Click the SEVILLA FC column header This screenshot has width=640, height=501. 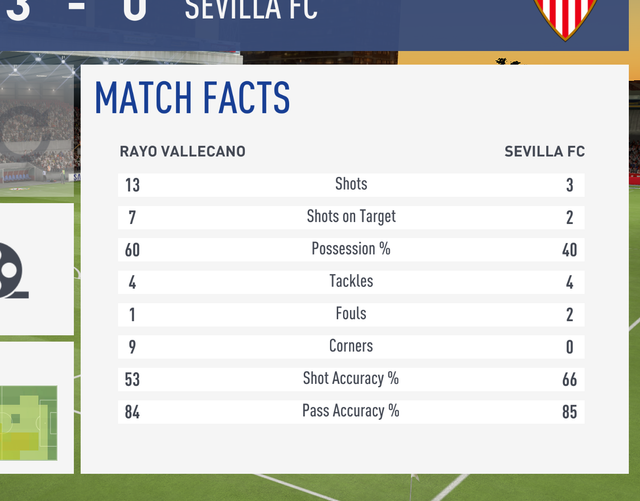click(544, 152)
